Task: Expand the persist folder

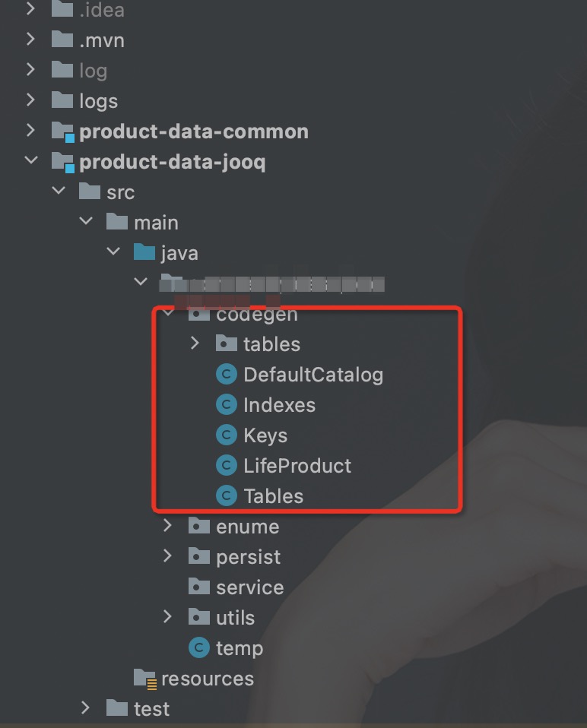Action: coord(168,556)
